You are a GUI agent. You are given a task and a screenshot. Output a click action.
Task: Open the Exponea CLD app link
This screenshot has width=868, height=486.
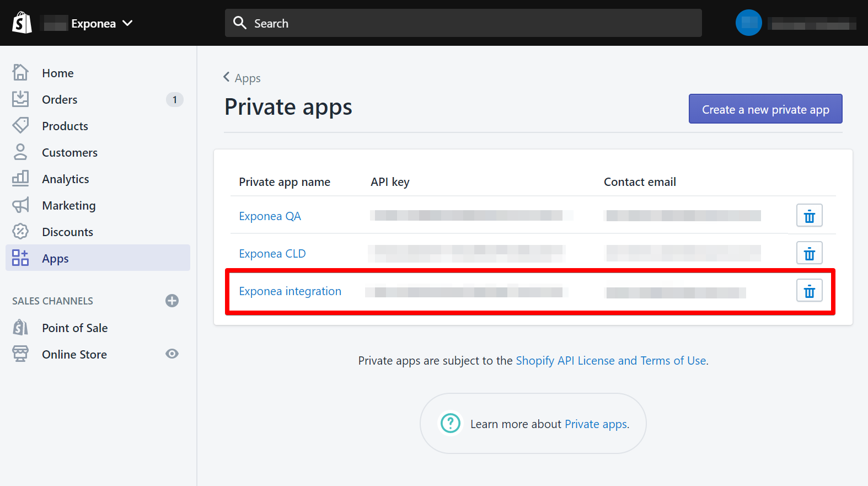tap(272, 254)
